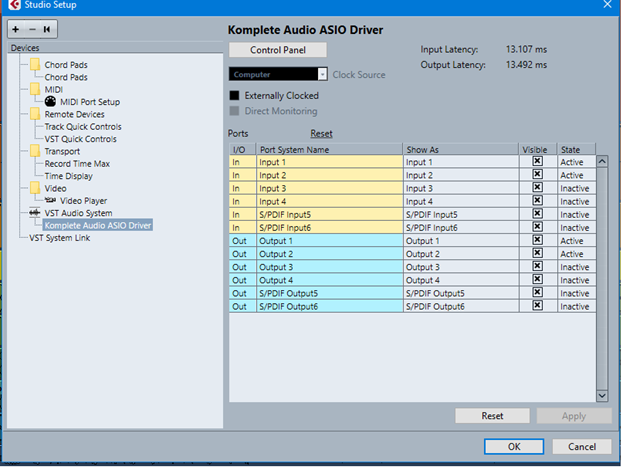Screen dimensions: 623x467
Task: Select Chord Pads child item
Action: (66, 77)
